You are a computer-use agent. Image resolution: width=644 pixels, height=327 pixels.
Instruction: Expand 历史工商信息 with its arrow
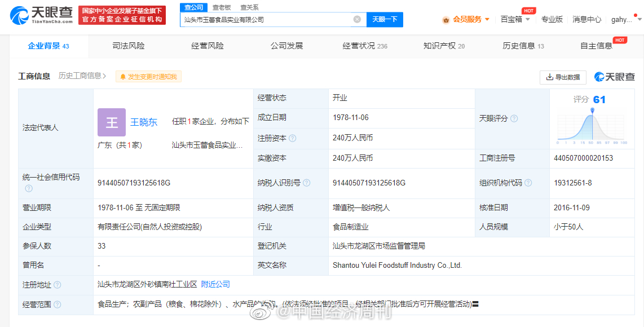(x=82, y=76)
